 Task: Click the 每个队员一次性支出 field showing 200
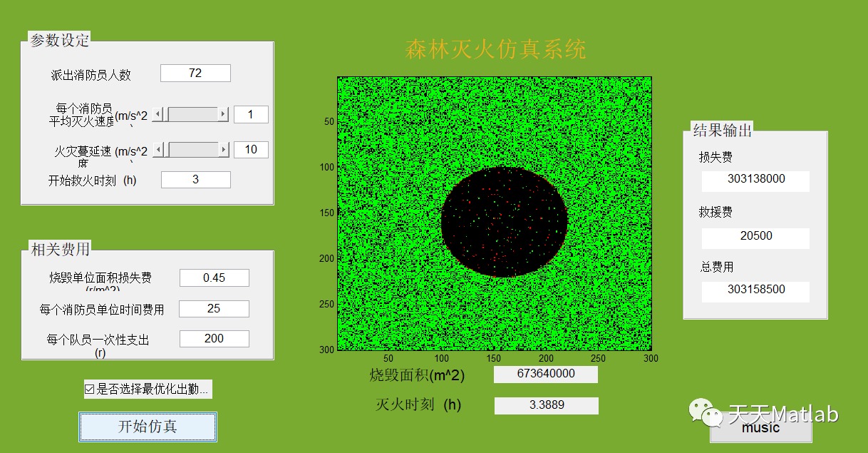tap(215, 338)
